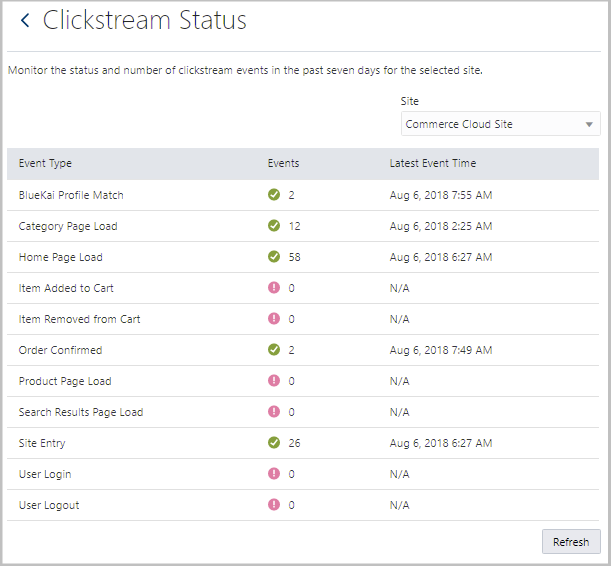Click red alert icon for User Logout
This screenshot has height=566, width=611.
(x=274, y=505)
